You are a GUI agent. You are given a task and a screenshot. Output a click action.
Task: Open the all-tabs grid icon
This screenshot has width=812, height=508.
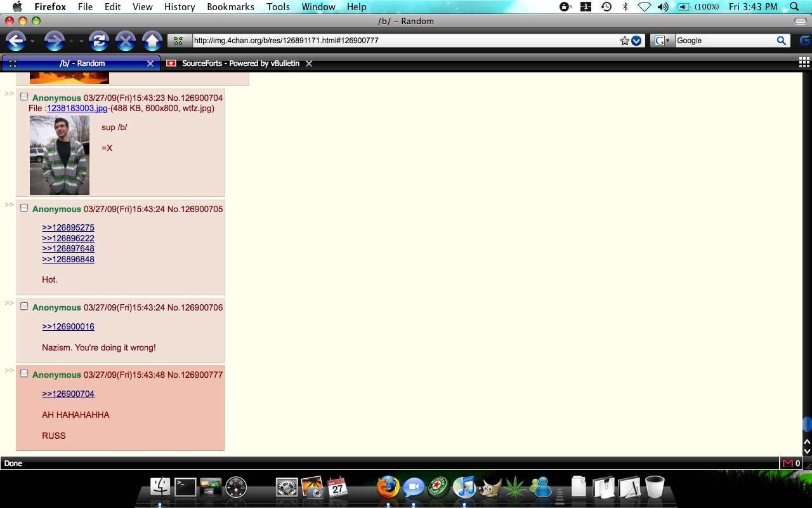[804, 62]
